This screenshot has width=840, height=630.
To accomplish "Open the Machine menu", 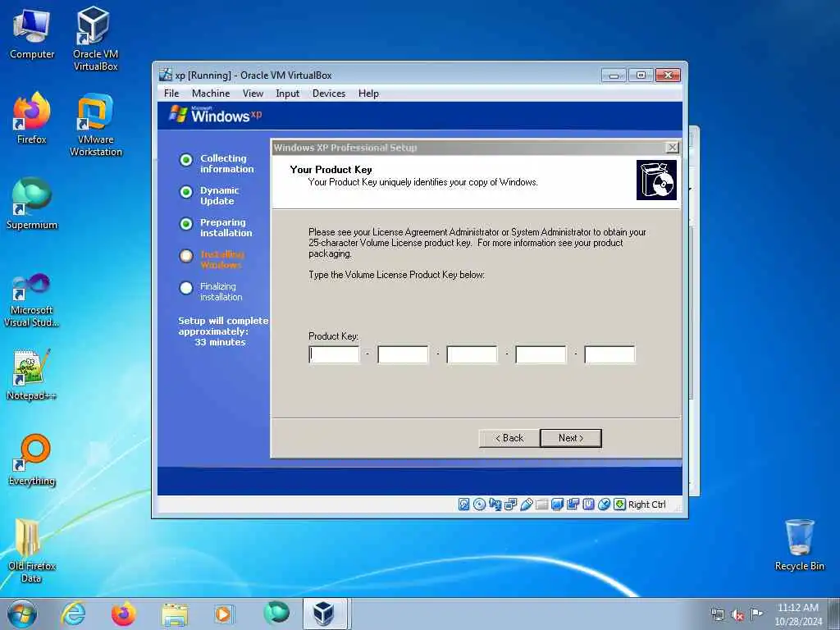I will click(x=211, y=94).
